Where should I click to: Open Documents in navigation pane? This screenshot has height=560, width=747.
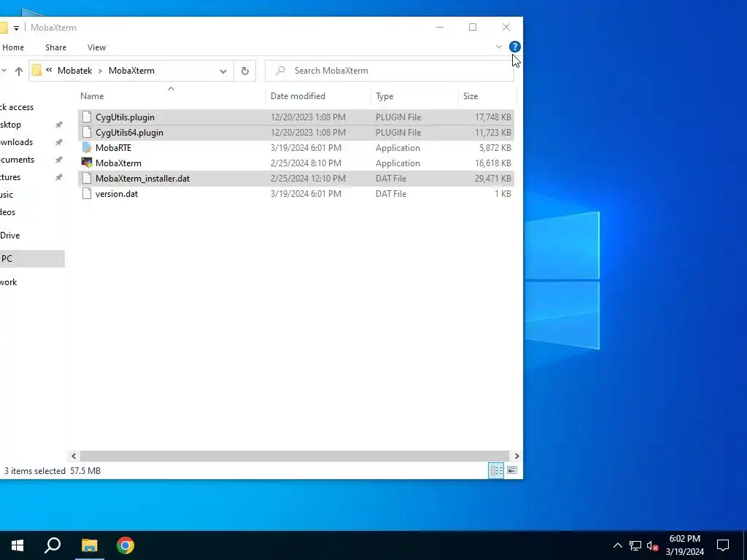tap(18, 160)
